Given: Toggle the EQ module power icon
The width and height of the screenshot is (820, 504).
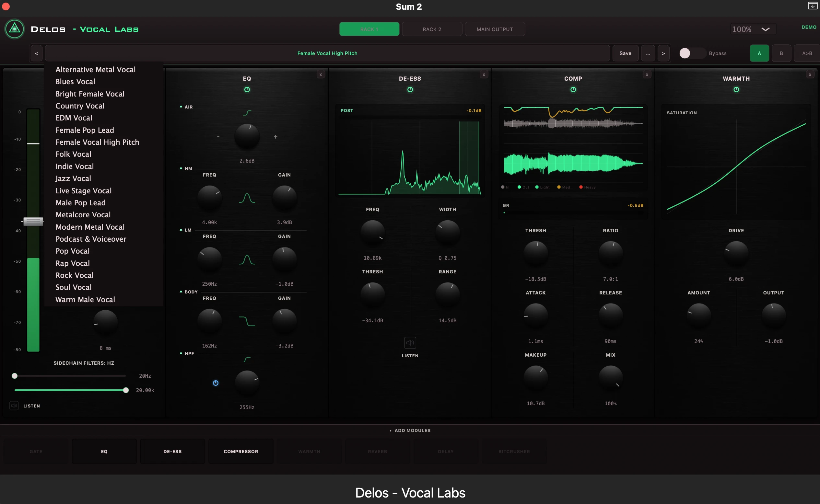Looking at the screenshot, I should 247,89.
